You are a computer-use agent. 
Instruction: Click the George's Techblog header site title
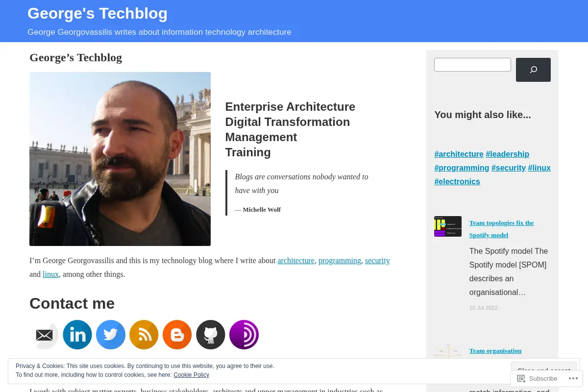98,13
